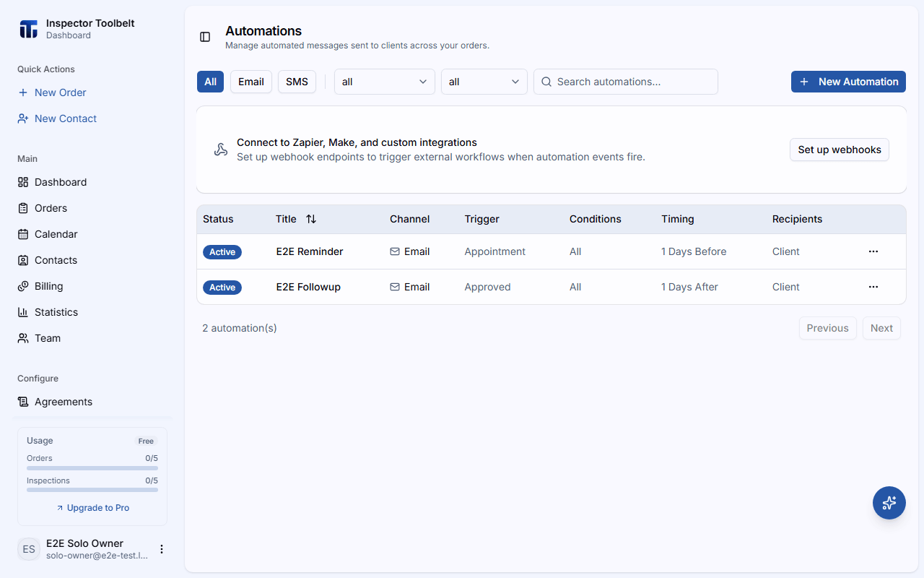Click the Free plan badge
Screen dimensions: 924x578
click(146, 441)
